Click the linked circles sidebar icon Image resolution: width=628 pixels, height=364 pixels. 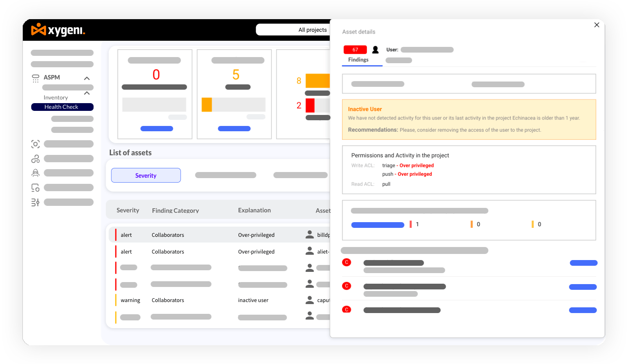(35, 159)
